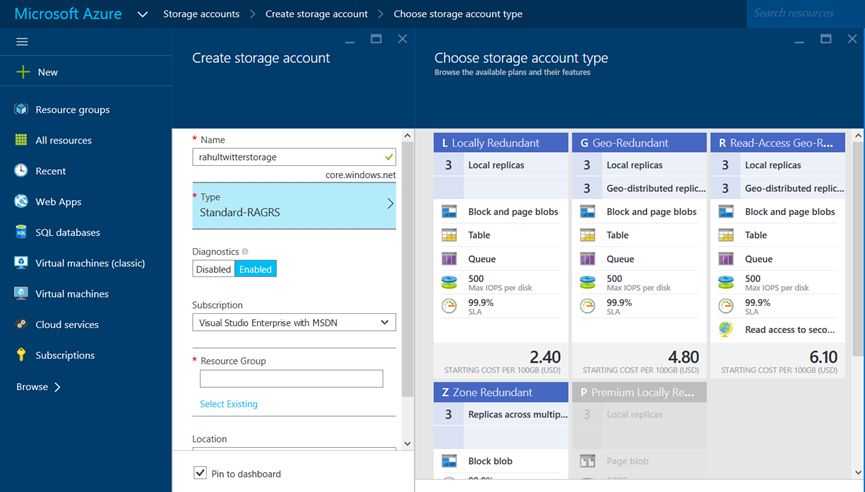Click the All resources grid icon
This screenshot has height=492, width=865.
tap(21, 140)
